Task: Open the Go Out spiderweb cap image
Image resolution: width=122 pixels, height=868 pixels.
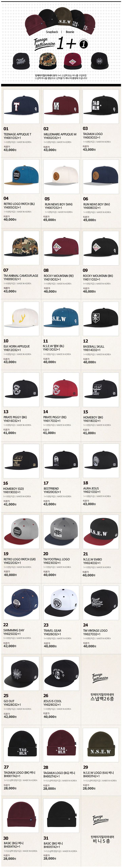Action: [x=21, y=674]
